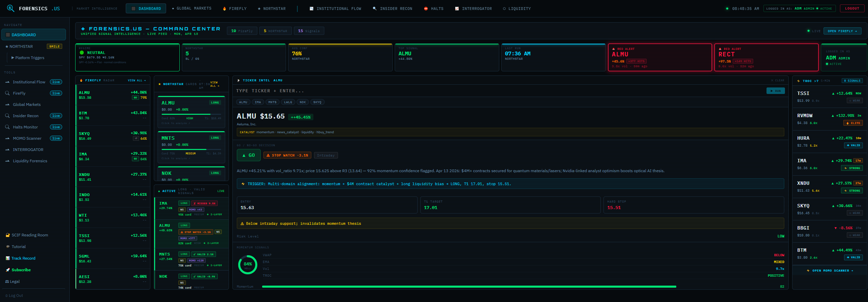Click the Type Ticker input field
This screenshot has height=302, width=868.
coord(499,91)
